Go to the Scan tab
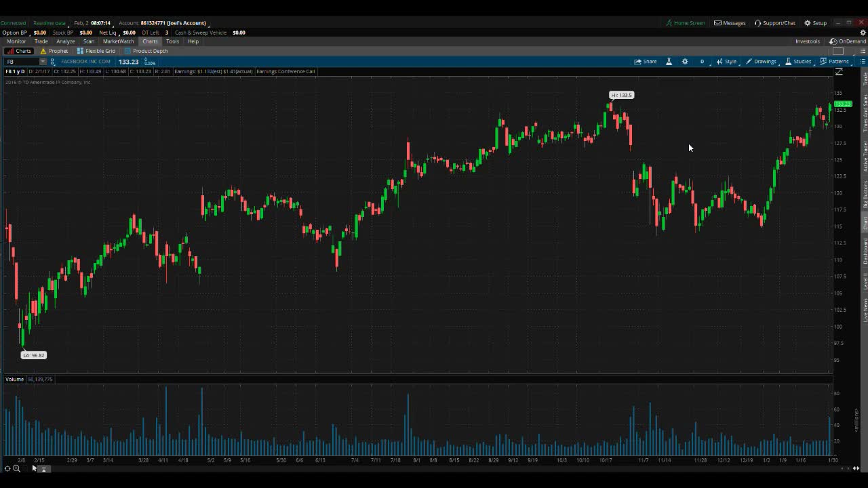The height and width of the screenshot is (488, 868). [89, 41]
